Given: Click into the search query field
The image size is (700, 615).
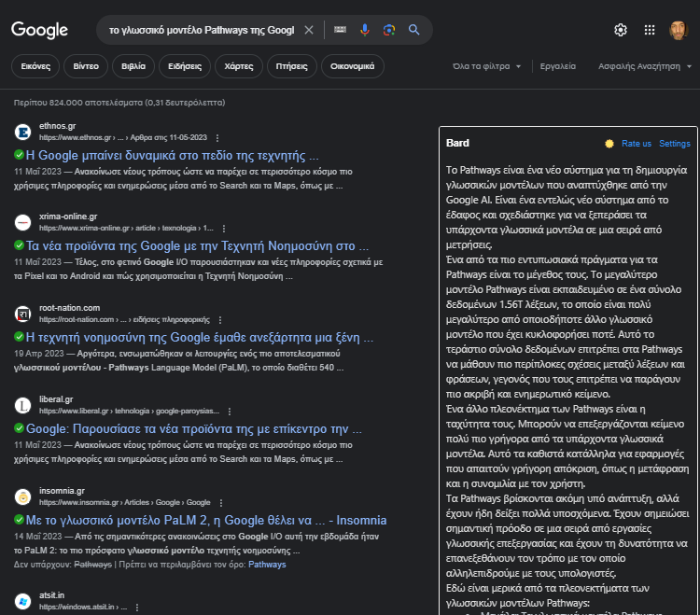Looking at the screenshot, I should pos(202,30).
